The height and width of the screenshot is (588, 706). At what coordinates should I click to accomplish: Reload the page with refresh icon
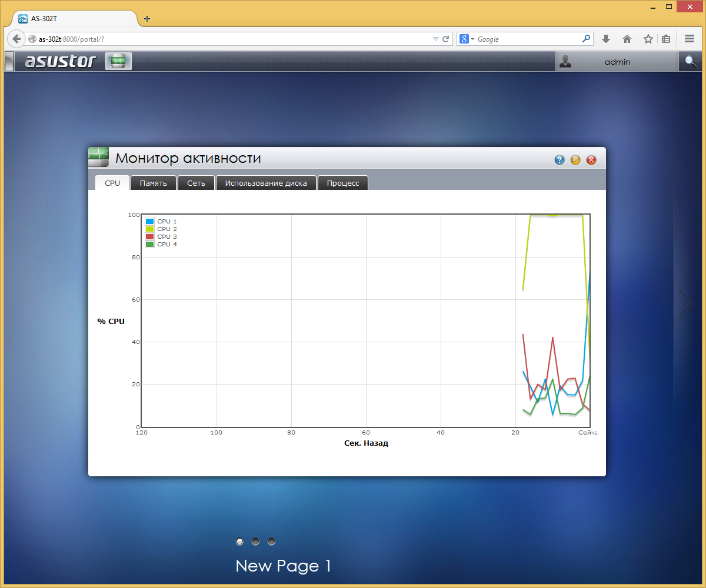pyautogui.click(x=446, y=39)
